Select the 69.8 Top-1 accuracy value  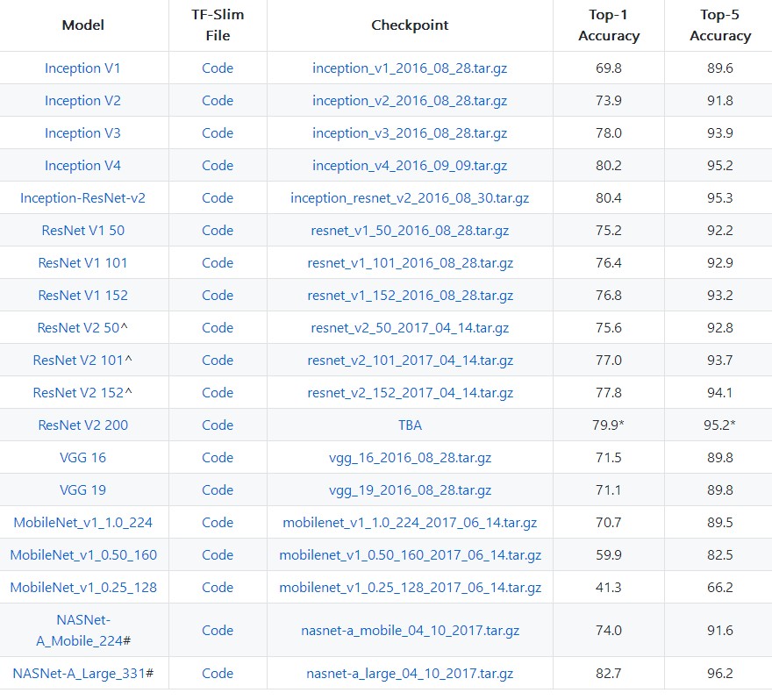(x=609, y=68)
